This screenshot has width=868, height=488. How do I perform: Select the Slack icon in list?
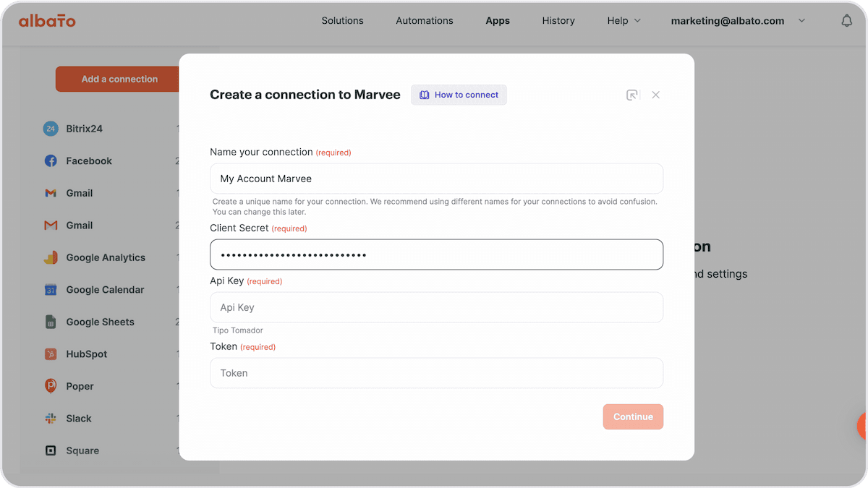[51, 419]
